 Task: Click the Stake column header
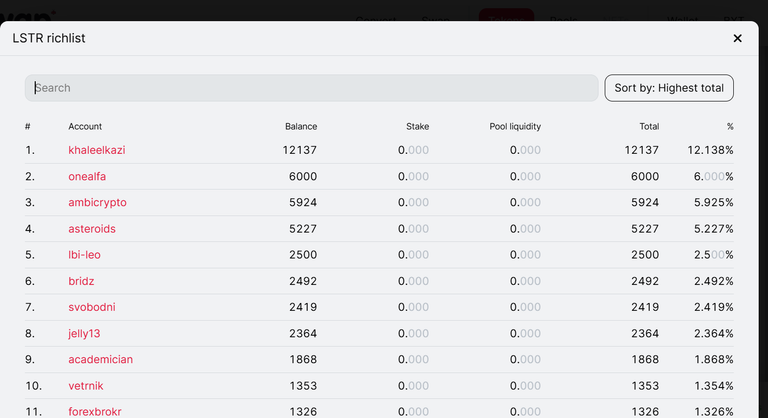click(418, 126)
